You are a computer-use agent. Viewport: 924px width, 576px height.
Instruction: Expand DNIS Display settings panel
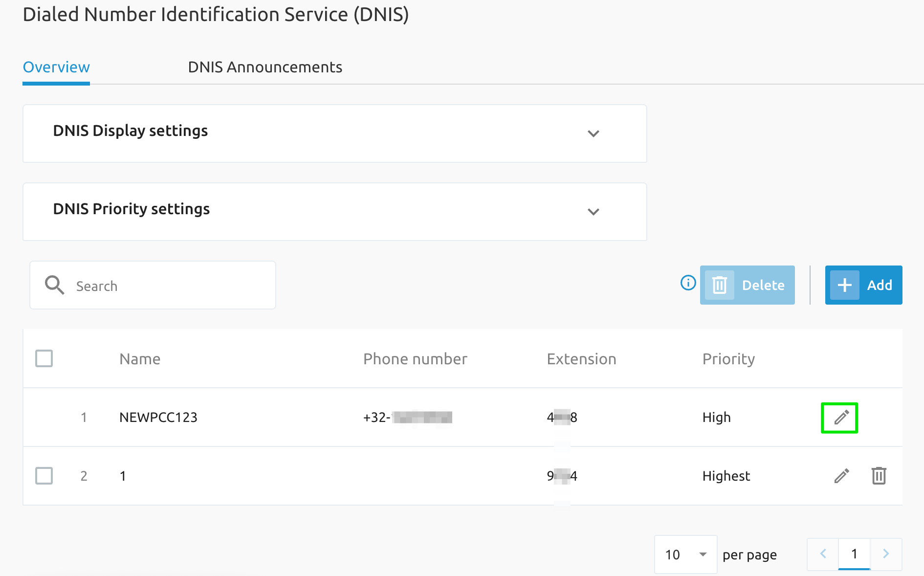(593, 133)
